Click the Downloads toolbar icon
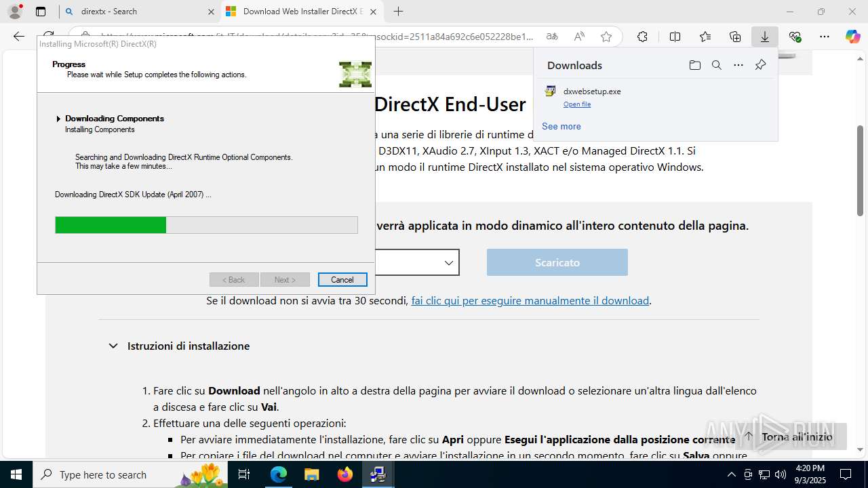Viewport: 868px width, 488px height. click(x=765, y=37)
